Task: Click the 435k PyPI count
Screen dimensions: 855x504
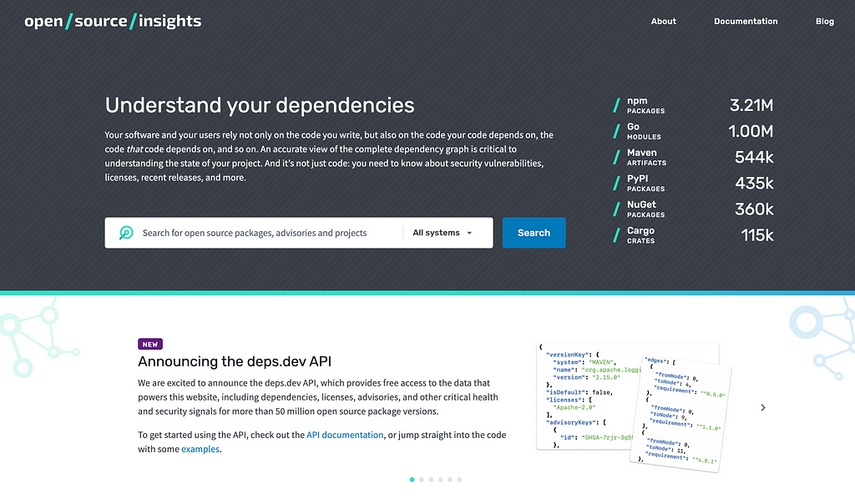Action: [754, 183]
